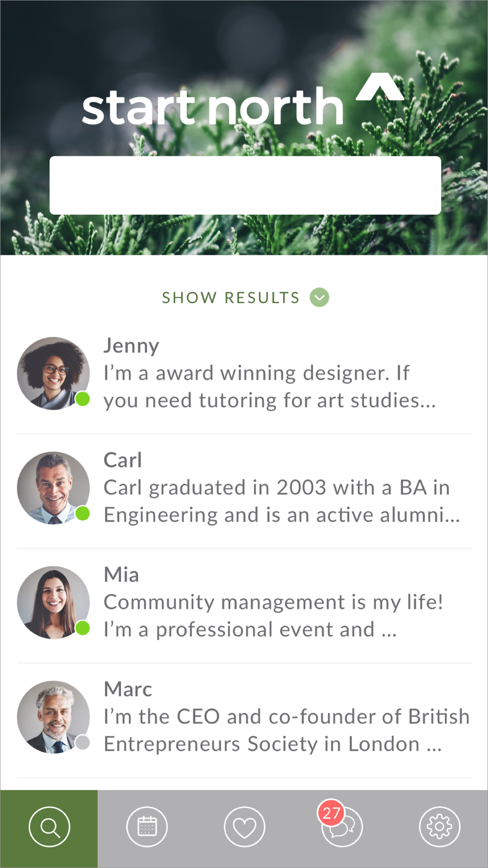
Task: Open Mia's community management description
Action: (273, 616)
